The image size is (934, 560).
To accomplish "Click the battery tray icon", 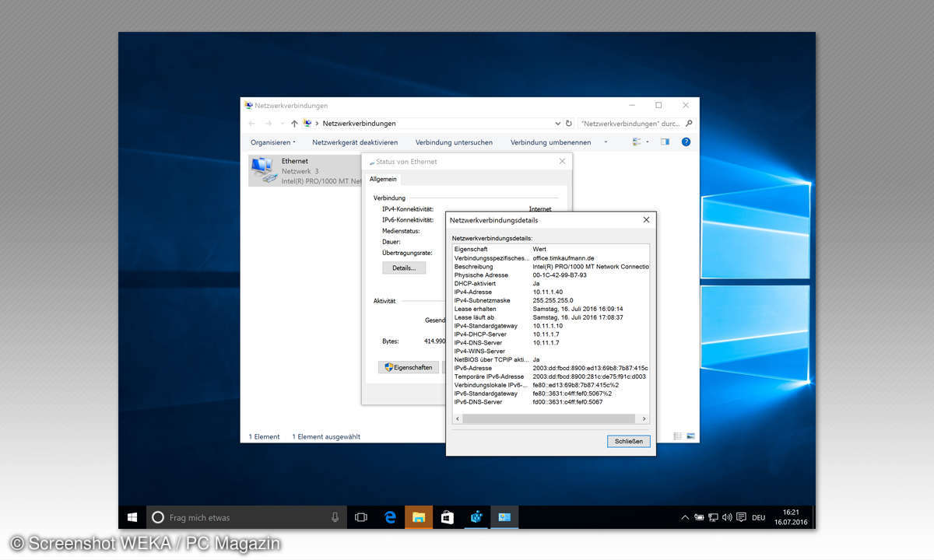I will pyautogui.click(x=699, y=517).
